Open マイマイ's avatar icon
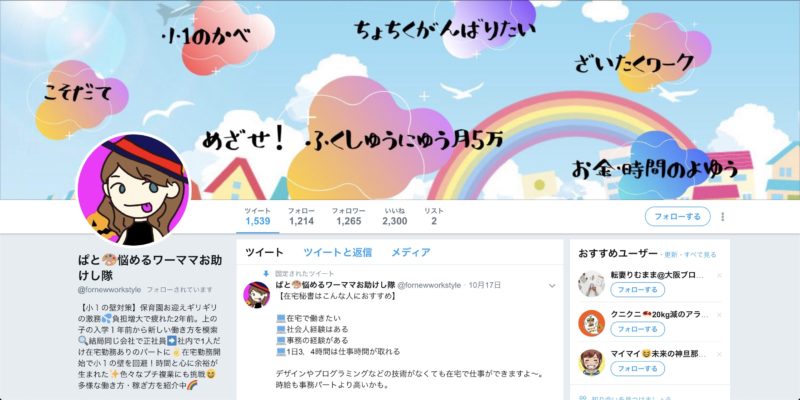 (x=591, y=362)
